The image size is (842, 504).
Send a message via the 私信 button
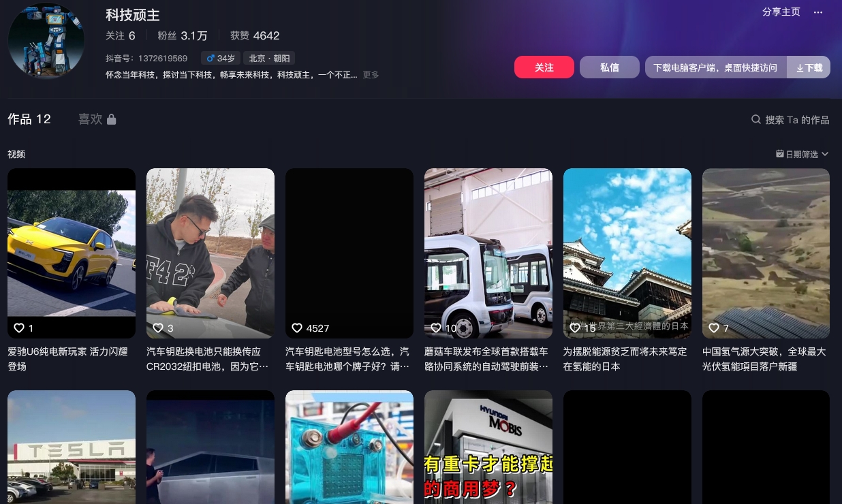click(x=610, y=67)
